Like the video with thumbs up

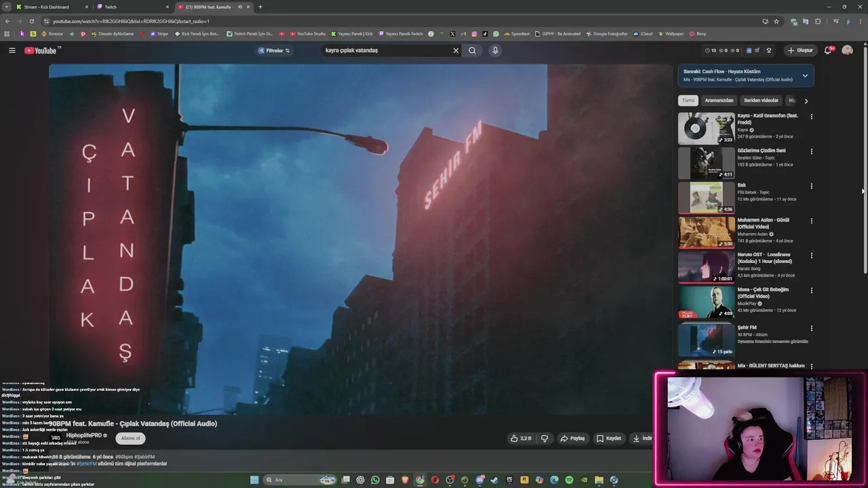[x=521, y=439]
